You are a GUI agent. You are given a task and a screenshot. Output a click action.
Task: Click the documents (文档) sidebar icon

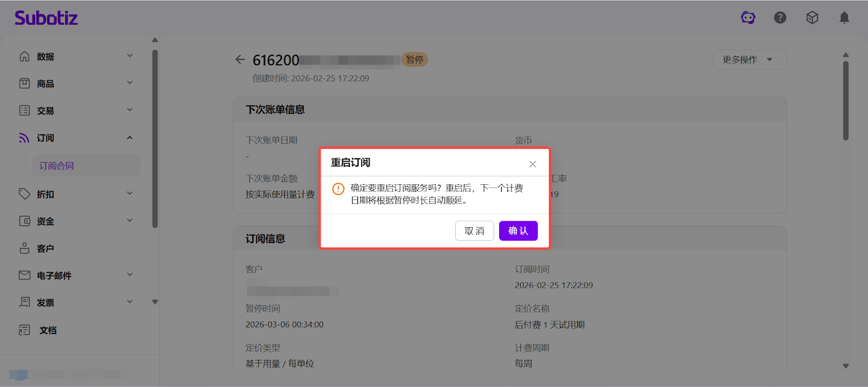24,330
